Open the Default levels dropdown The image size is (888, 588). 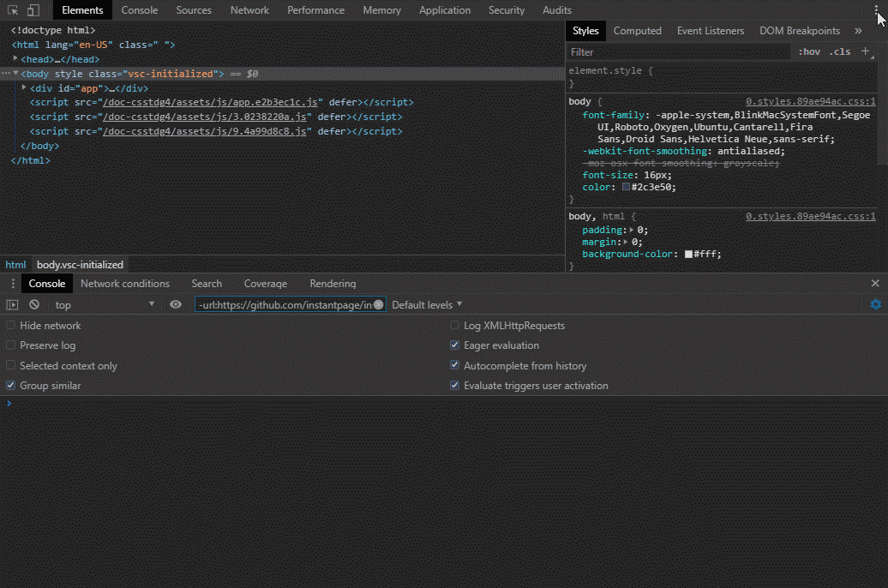point(427,304)
